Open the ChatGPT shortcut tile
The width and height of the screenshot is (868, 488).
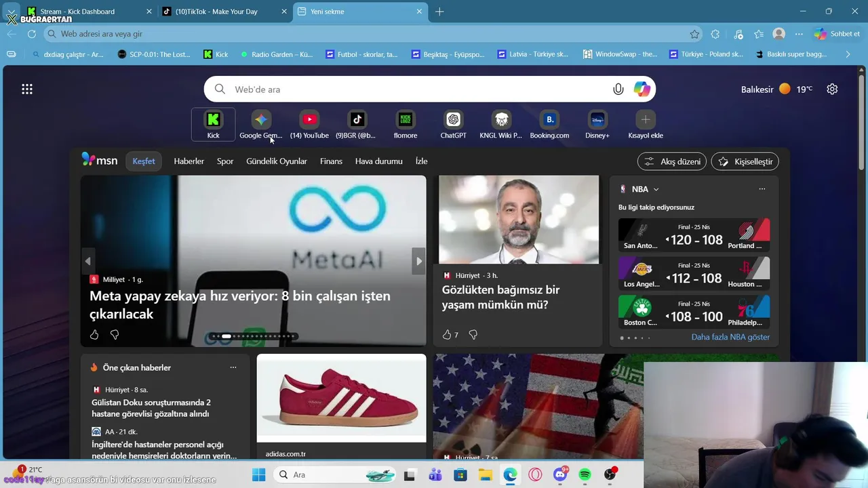[454, 125]
